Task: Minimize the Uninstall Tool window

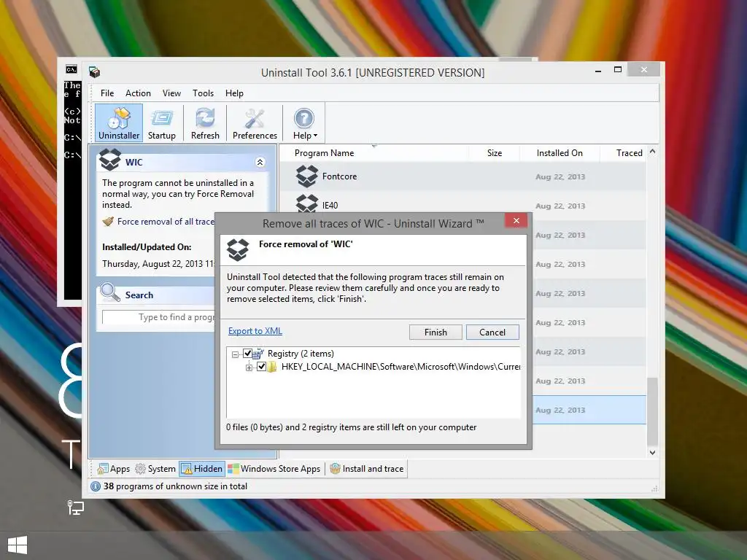Action: click(x=598, y=71)
